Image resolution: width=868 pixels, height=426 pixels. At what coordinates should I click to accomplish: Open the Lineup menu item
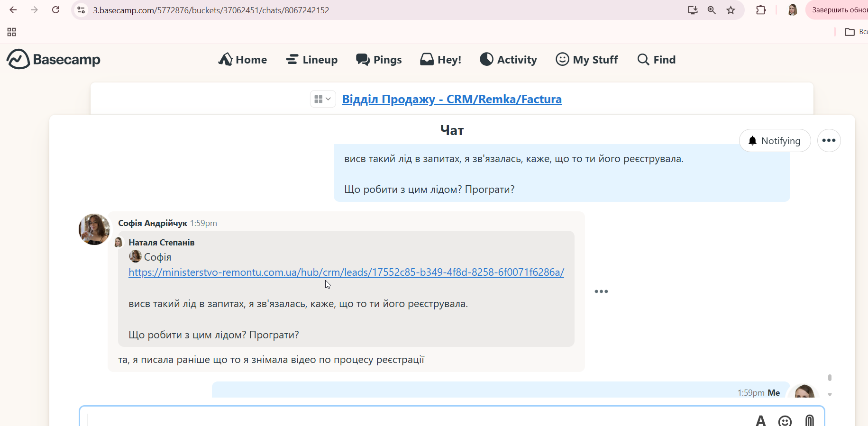[312, 60]
